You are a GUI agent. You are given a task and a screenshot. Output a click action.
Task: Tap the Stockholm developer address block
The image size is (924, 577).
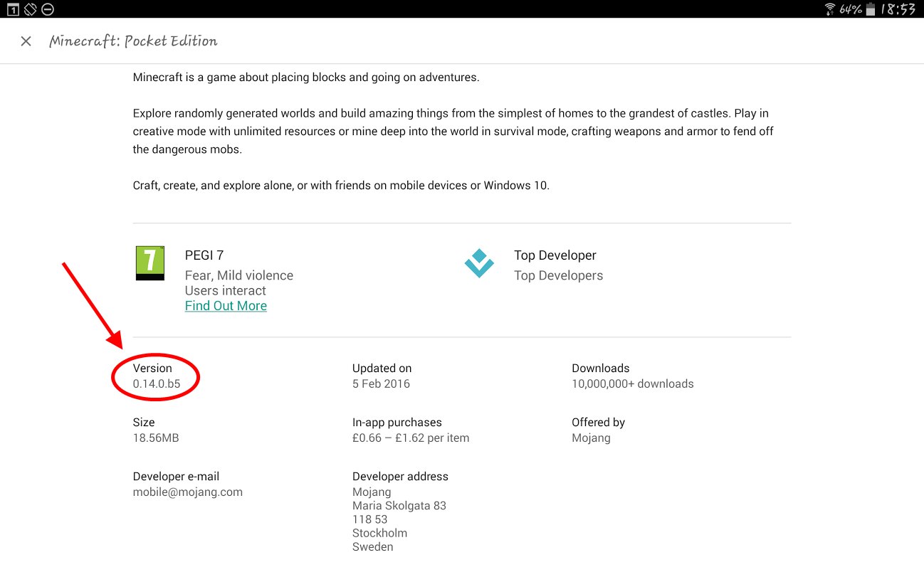coord(399,519)
